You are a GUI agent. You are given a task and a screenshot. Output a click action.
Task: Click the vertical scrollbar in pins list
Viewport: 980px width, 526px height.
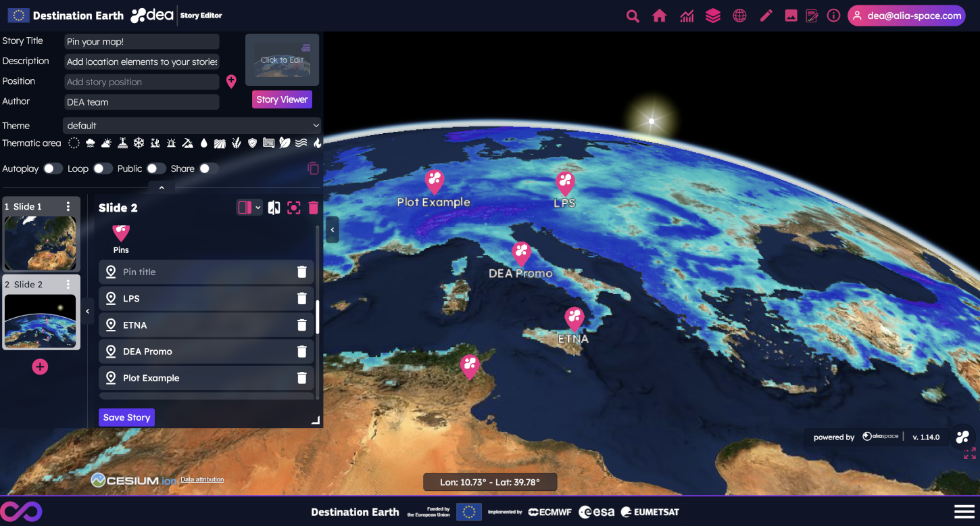click(317, 316)
